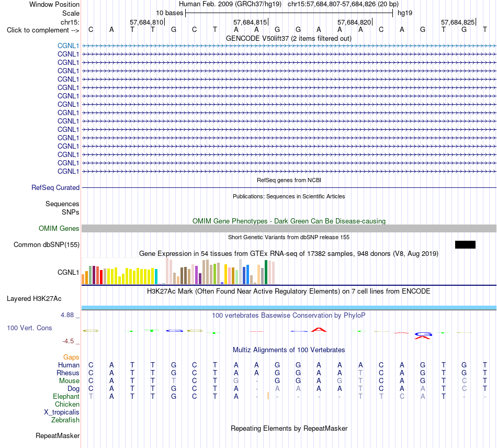Click the 'X_tropicalis' alignment row label
This screenshot has height=448, width=497.
coord(62,412)
